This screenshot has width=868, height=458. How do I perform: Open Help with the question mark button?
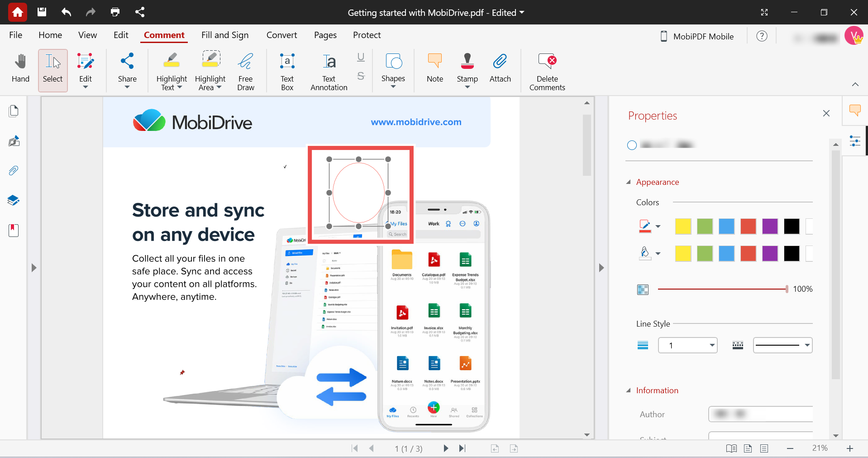[x=762, y=36]
